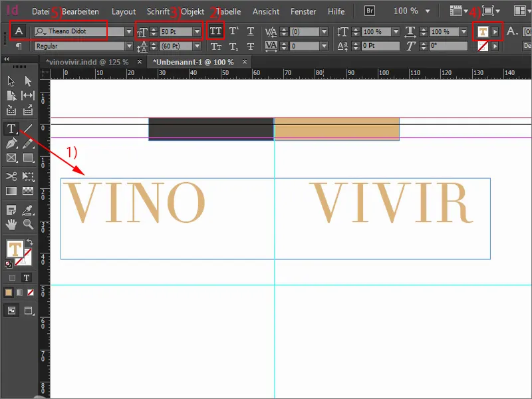Screen dimensions: 532x399
Task: Toggle Superscript formatting
Action: [x=233, y=31]
